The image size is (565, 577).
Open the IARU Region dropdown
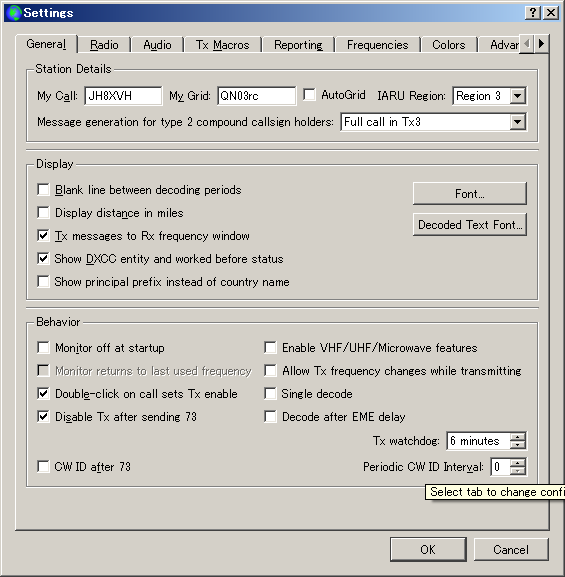coord(518,96)
